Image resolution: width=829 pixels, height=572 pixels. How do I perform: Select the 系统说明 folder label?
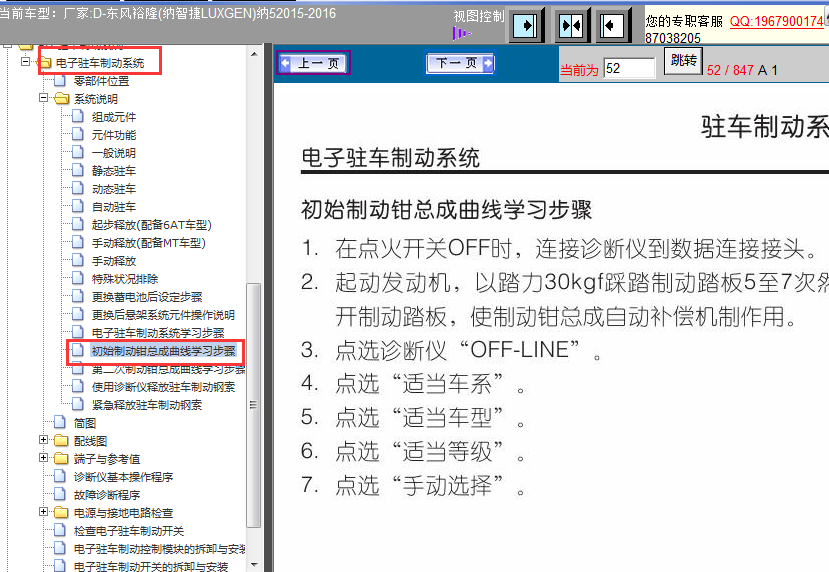pyautogui.click(x=95, y=99)
